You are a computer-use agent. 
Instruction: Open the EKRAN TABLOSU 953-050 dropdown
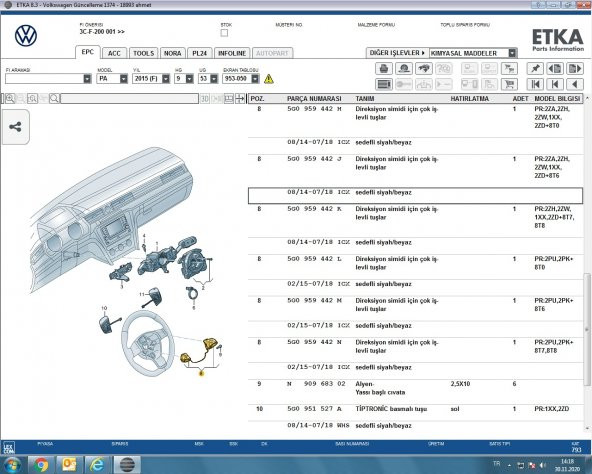pos(255,79)
